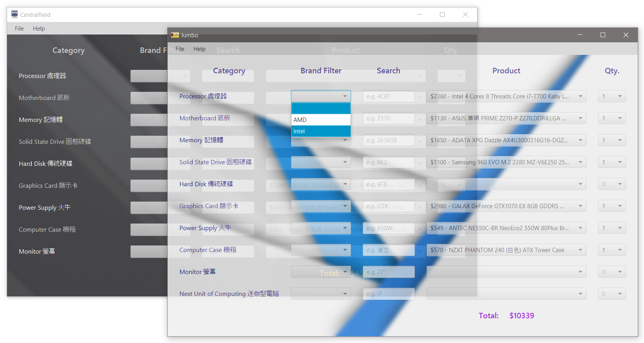The image size is (644, 343).
Task: Click Processor 處理器 label in Jumbo
Action: coord(203,96)
